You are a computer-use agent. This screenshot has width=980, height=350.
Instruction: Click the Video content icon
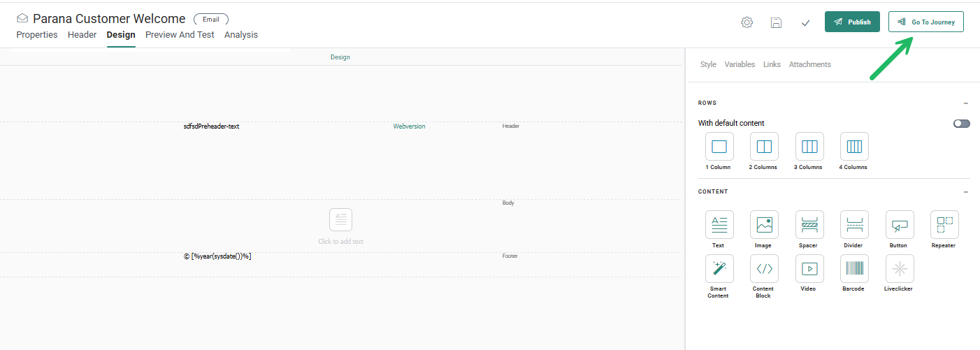[x=809, y=268]
